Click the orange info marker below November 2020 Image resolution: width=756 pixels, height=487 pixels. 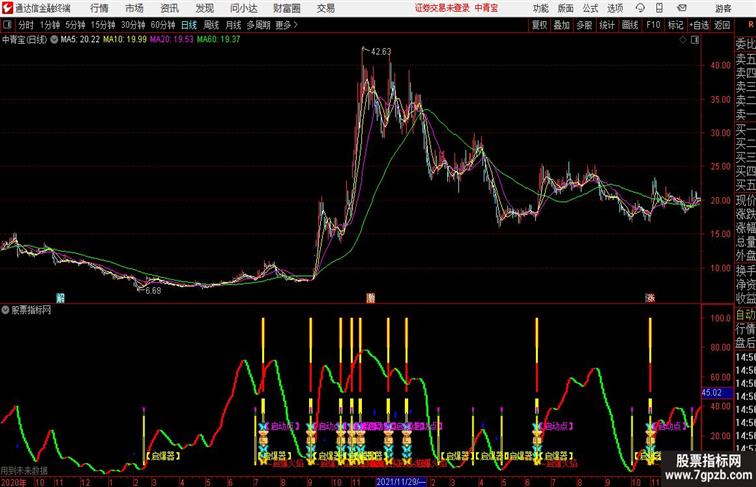click(370, 298)
